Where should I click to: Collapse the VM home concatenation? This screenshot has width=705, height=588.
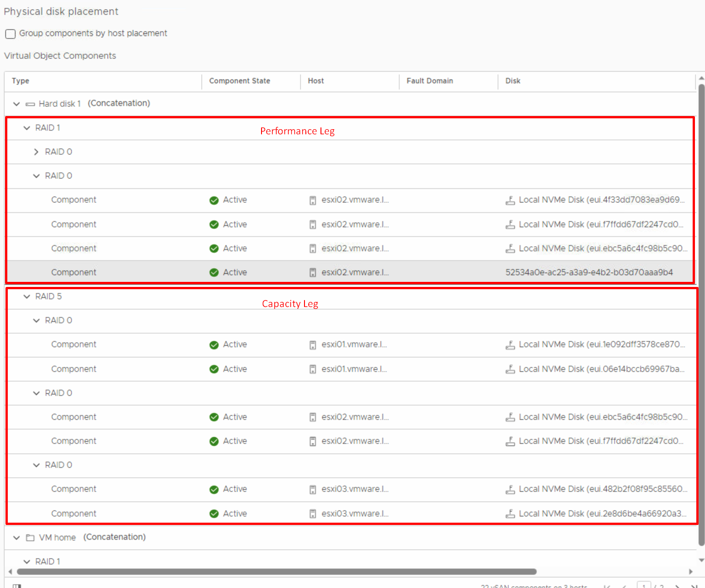(16, 537)
